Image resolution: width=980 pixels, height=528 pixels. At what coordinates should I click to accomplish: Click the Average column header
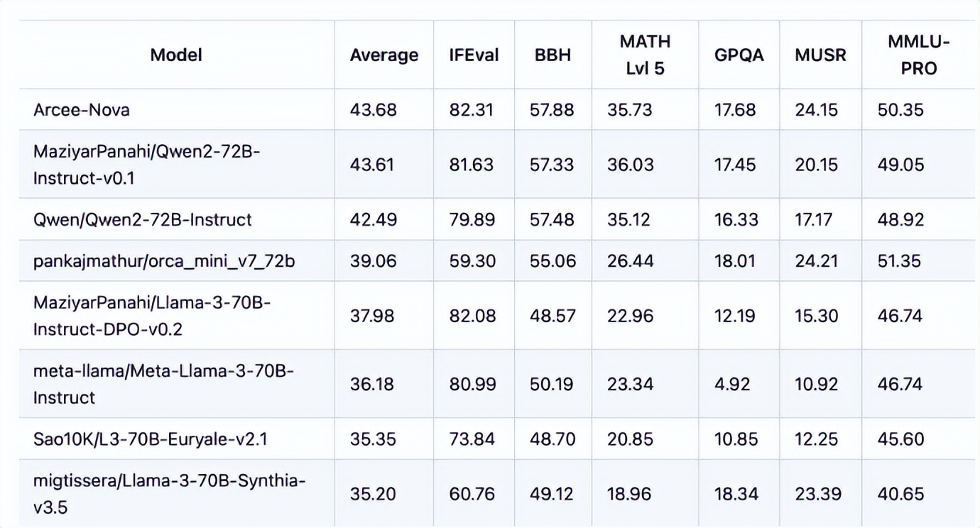[383, 55]
